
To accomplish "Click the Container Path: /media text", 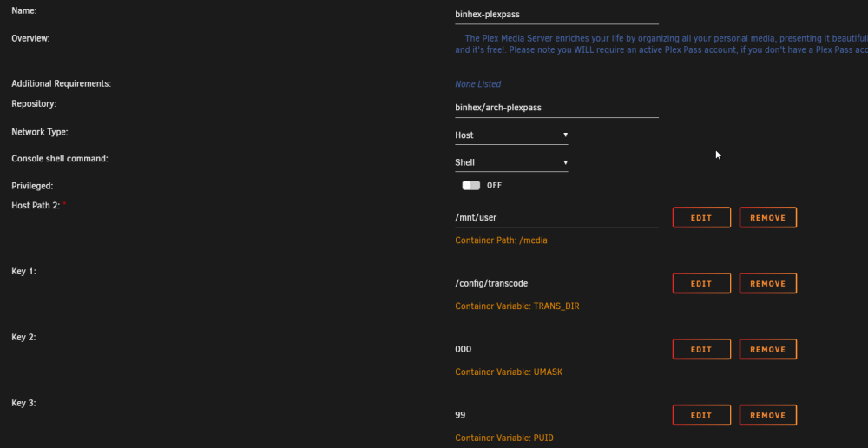I will (501, 240).
